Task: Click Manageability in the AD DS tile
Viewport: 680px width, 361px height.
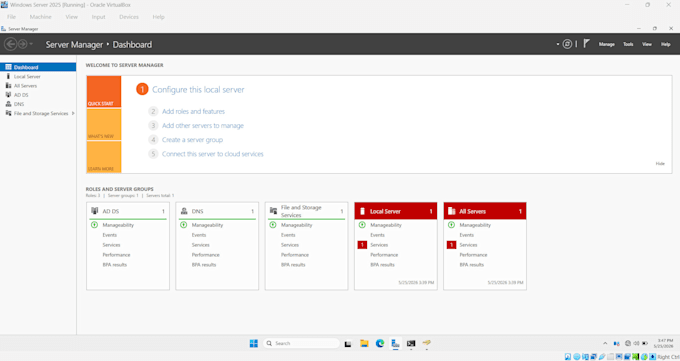Action: click(x=118, y=225)
